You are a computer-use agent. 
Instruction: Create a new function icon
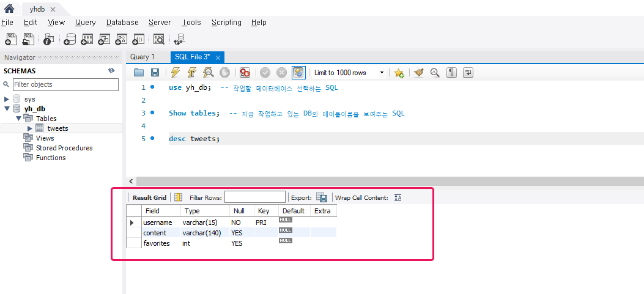click(138, 39)
